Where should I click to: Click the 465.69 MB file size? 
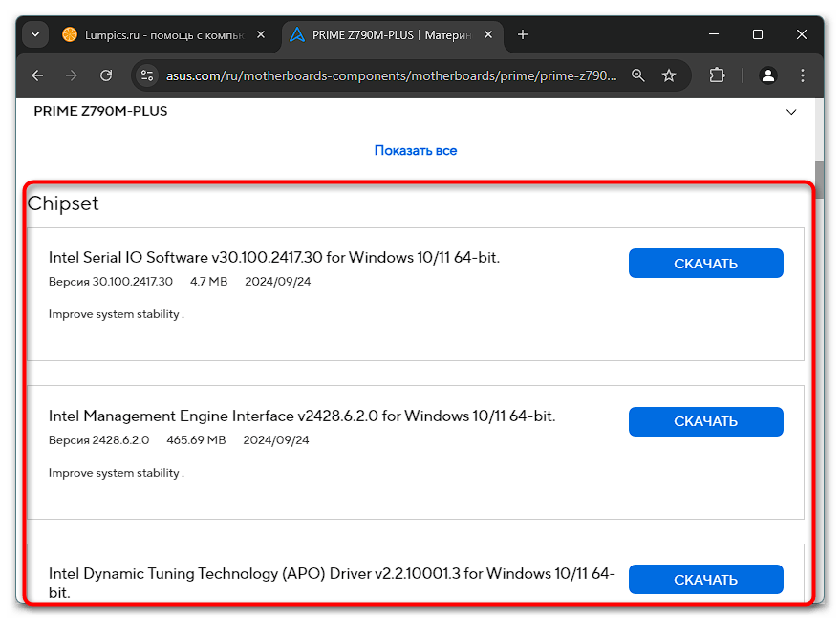click(196, 440)
